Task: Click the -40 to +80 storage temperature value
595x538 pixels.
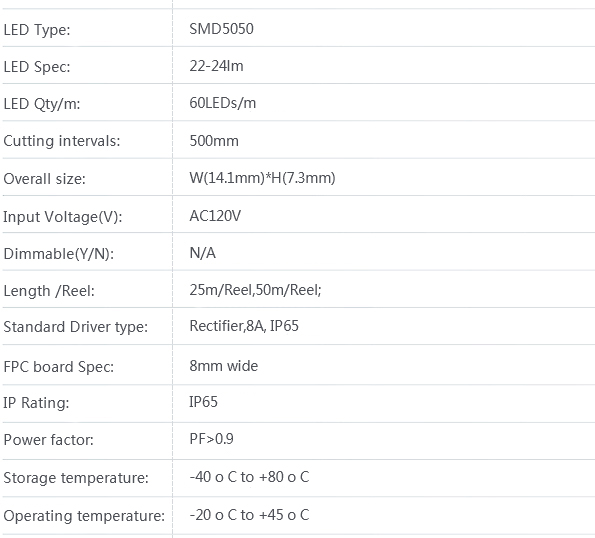Action: pyautogui.click(x=249, y=477)
